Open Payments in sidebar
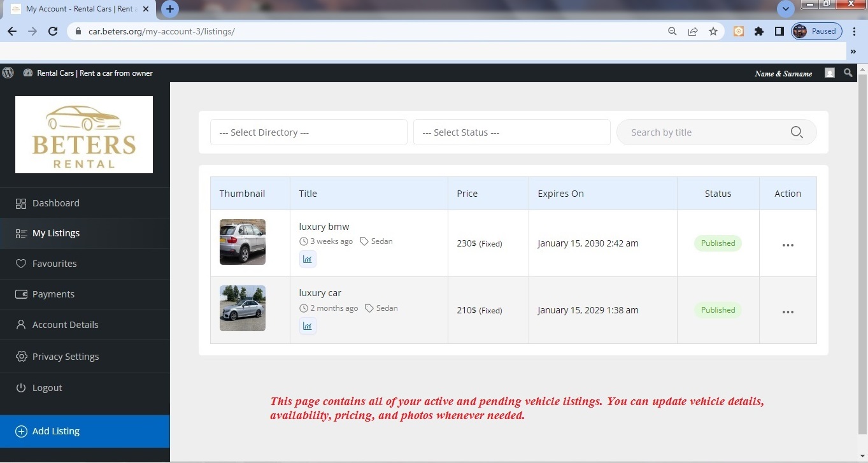This screenshot has width=868, height=463. 85,294
